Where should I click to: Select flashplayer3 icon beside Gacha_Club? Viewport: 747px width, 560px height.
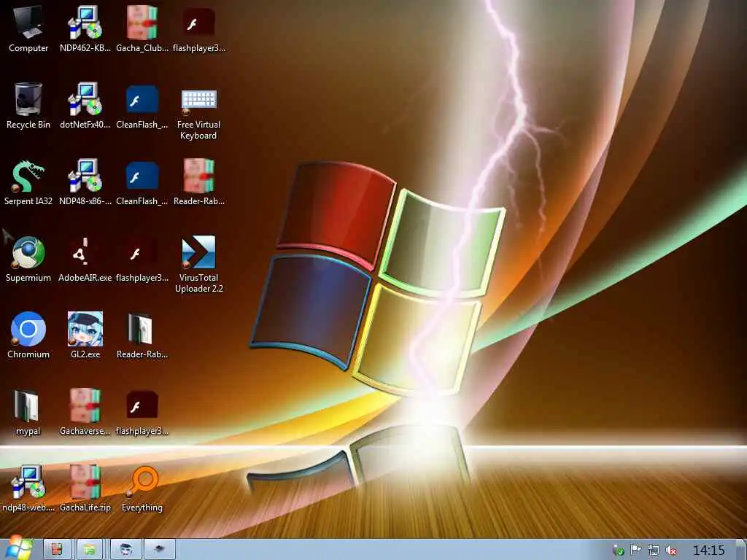click(198, 28)
